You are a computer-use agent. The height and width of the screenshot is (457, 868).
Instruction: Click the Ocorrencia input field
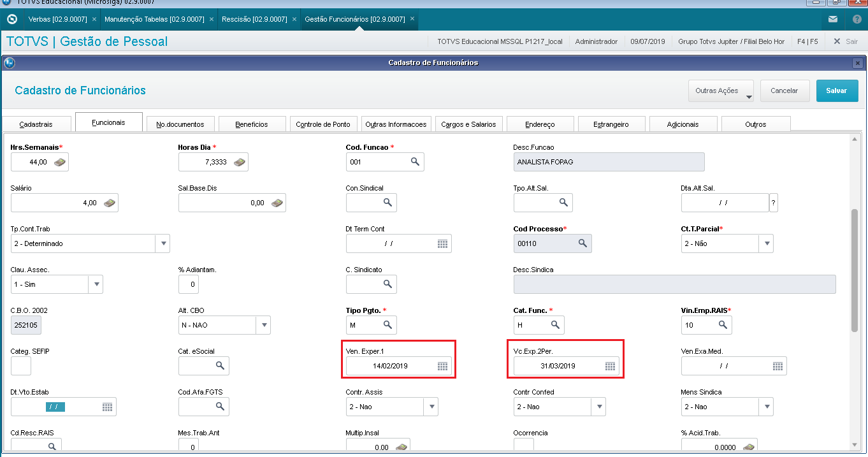click(x=523, y=445)
